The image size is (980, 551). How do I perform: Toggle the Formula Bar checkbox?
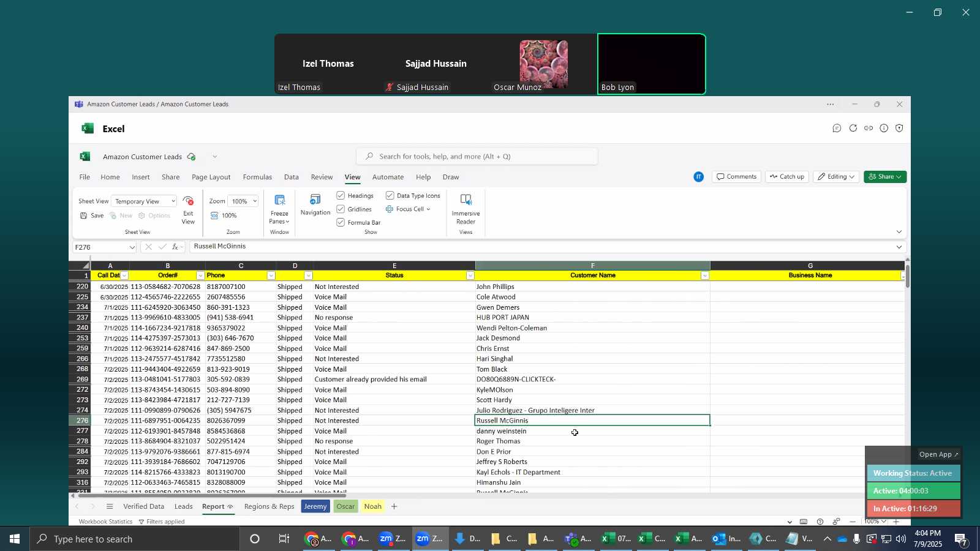[x=341, y=222]
